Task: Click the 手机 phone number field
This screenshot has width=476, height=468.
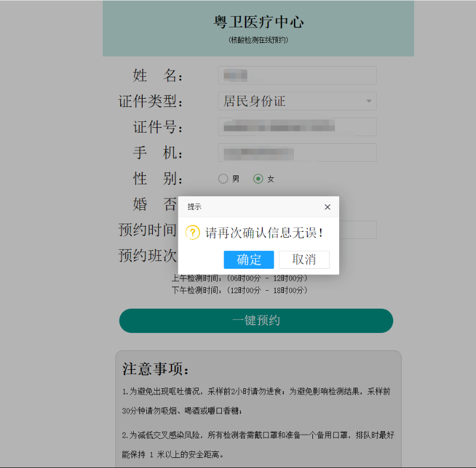Action: click(x=297, y=152)
